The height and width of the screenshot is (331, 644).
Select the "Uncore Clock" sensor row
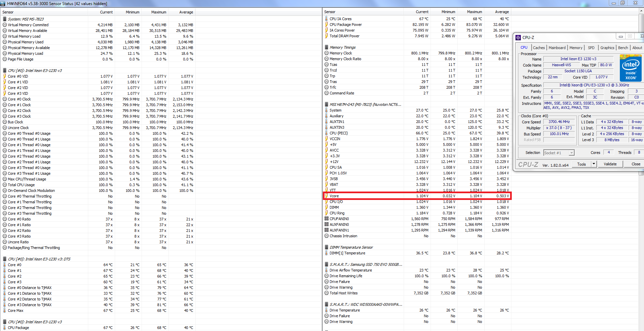(98, 128)
